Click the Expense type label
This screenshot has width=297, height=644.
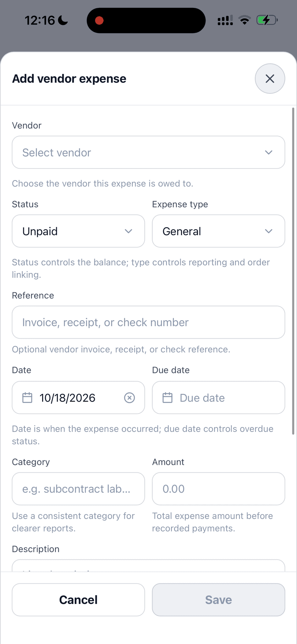[180, 204]
